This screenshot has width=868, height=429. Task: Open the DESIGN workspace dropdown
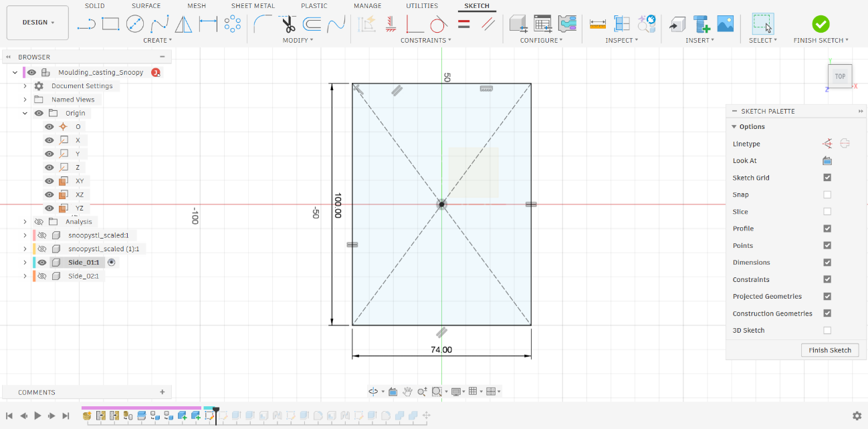tap(37, 23)
